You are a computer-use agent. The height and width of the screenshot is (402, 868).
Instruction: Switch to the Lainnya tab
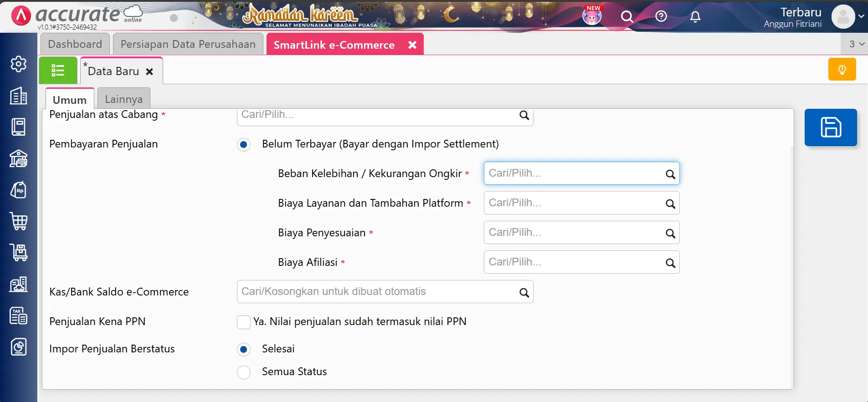(124, 99)
